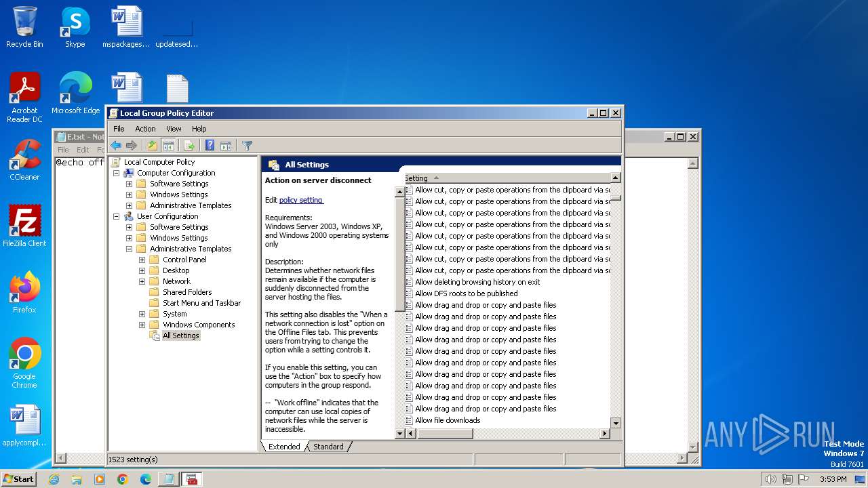868x488 pixels.
Task: Open the Google Chrome desktop icon
Action: (24, 363)
